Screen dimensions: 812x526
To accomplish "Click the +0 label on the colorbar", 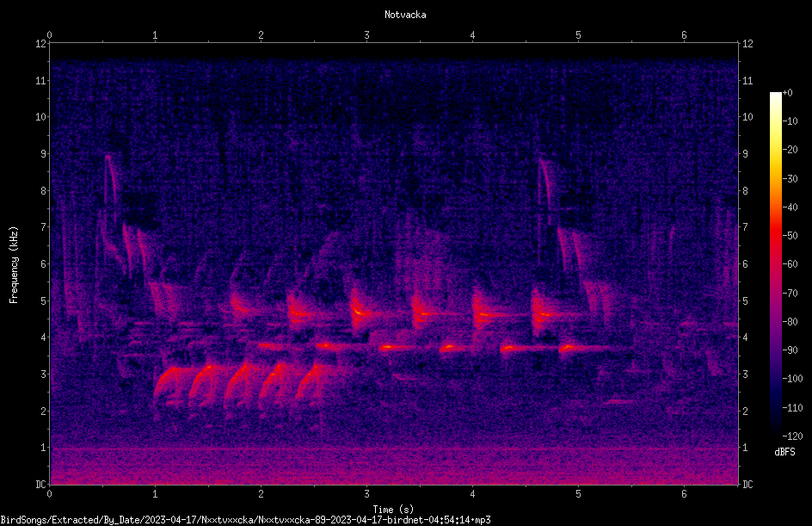I will [x=787, y=93].
